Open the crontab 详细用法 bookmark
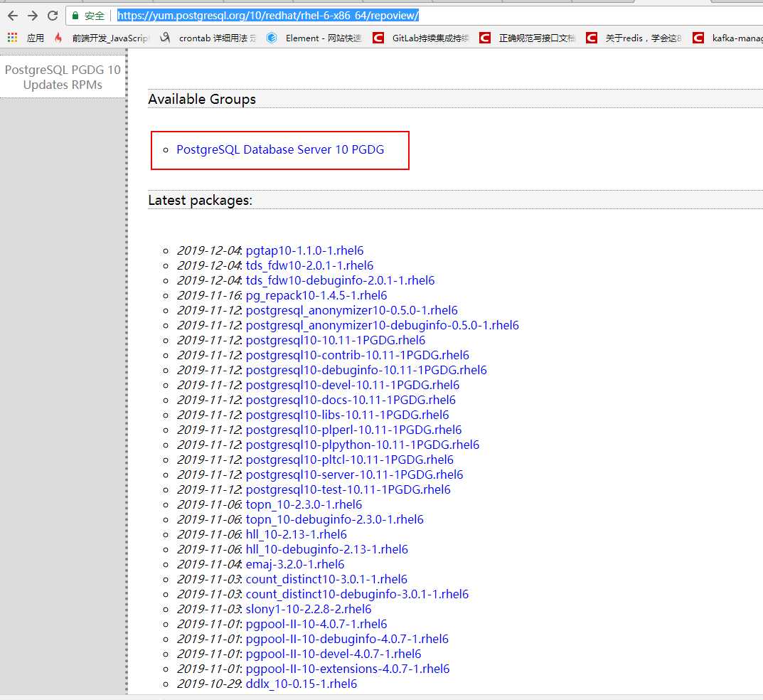 tap(218, 38)
